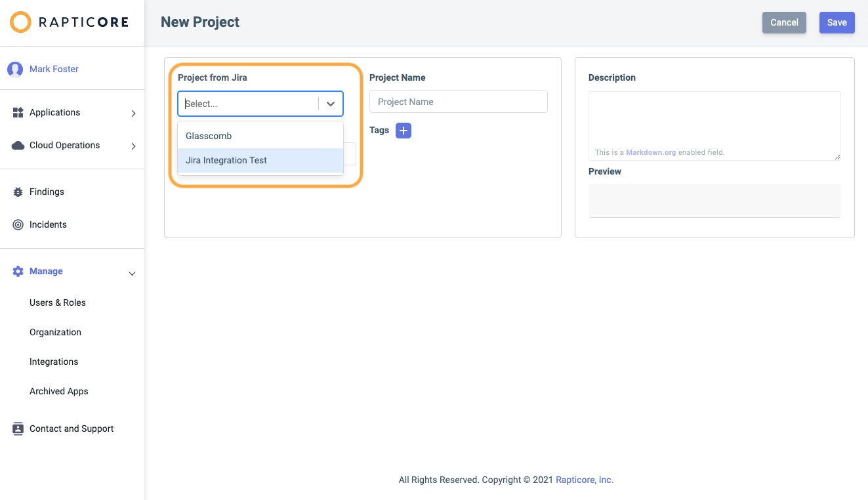Click the Cloud Operations cloud icon
868x500 pixels.
tap(18, 145)
